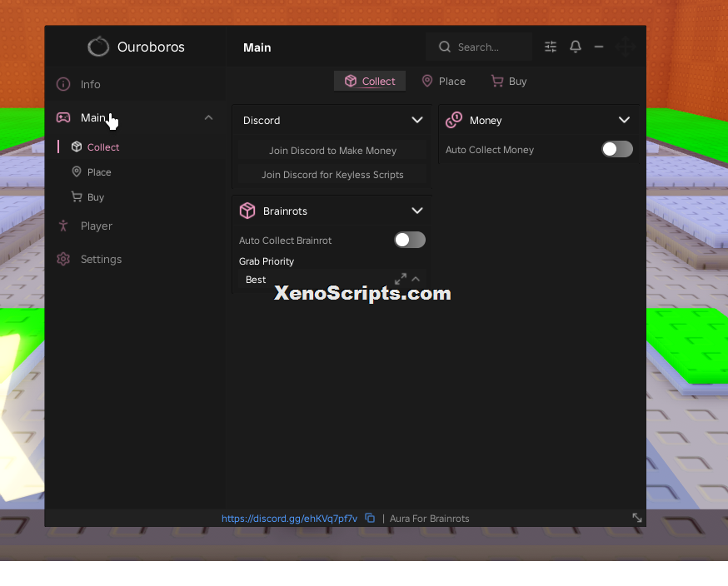
Task: Click the Main page title
Action: click(x=257, y=47)
